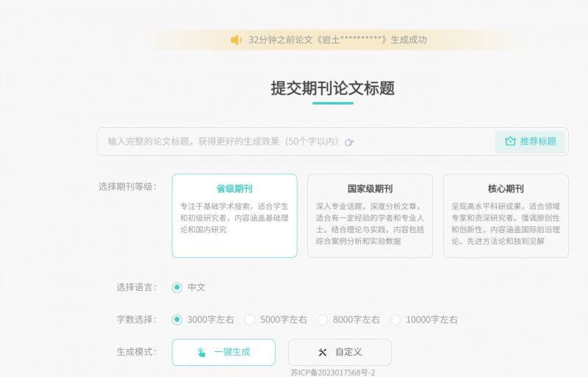Click the 32分钟之前论文 generation success notice
588x377 pixels.
(x=337, y=40)
